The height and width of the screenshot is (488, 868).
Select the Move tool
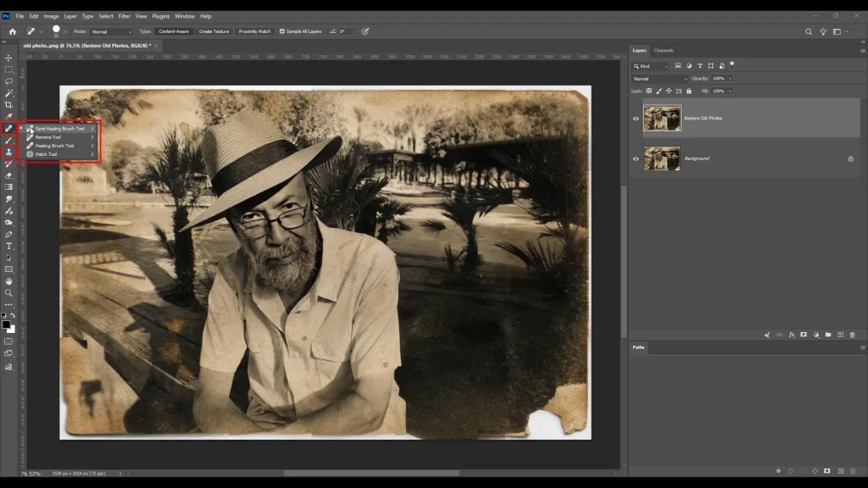(x=8, y=58)
